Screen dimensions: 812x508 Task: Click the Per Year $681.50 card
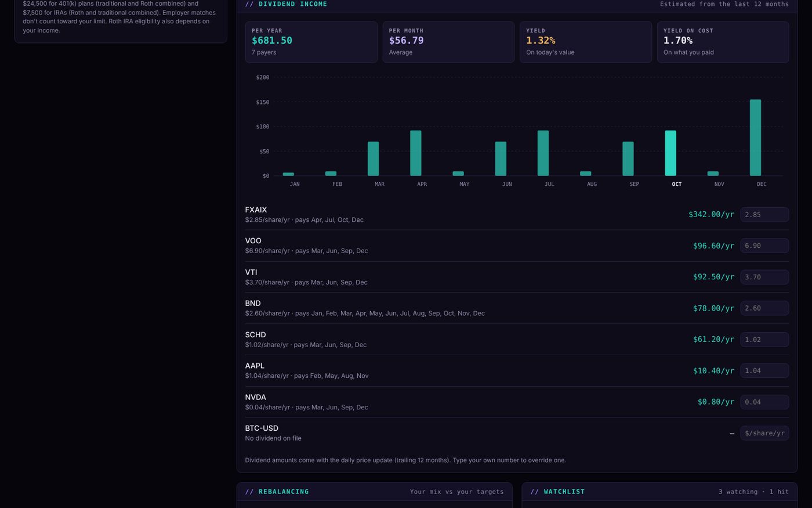(311, 42)
